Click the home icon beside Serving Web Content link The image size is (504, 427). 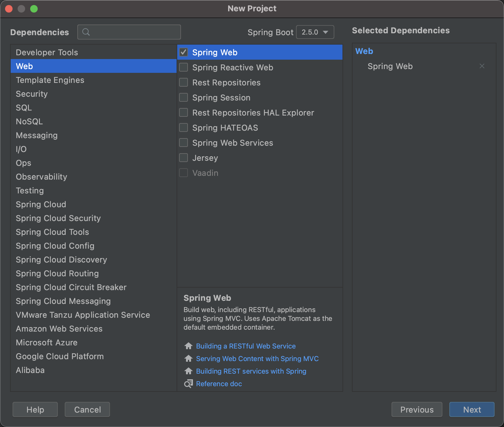pos(188,358)
